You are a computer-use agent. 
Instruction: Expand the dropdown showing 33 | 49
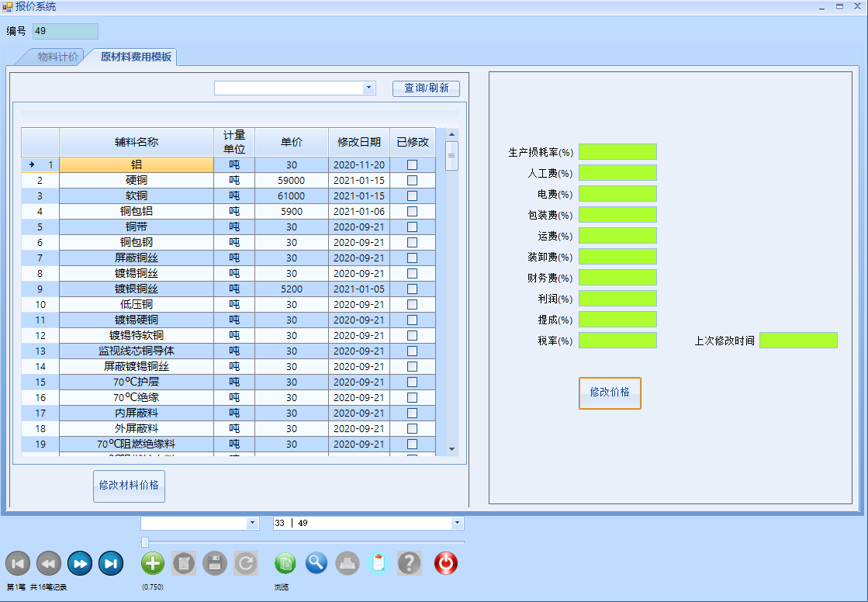pyautogui.click(x=457, y=524)
